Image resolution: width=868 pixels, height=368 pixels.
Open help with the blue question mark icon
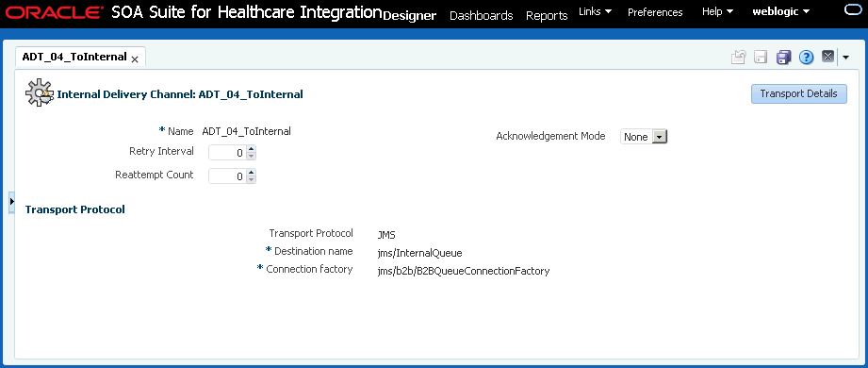tap(807, 57)
